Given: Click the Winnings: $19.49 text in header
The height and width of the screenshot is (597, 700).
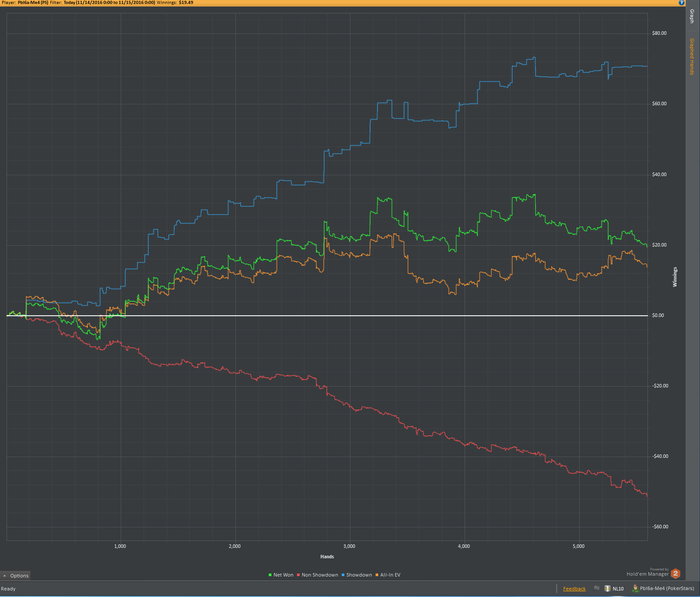Looking at the screenshot, I should pyautogui.click(x=175, y=3).
